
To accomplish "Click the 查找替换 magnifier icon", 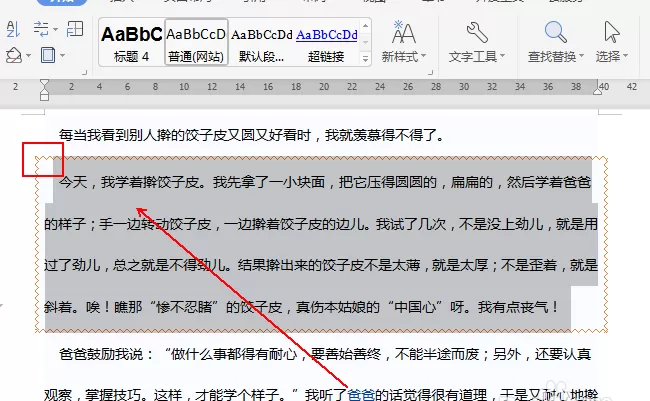I will coord(555,32).
